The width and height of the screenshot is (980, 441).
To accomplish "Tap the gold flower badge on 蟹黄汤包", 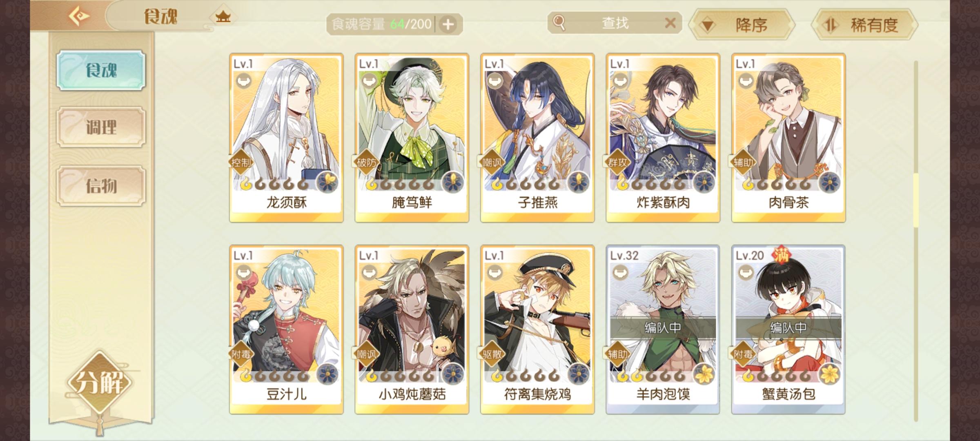I will click(830, 374).
